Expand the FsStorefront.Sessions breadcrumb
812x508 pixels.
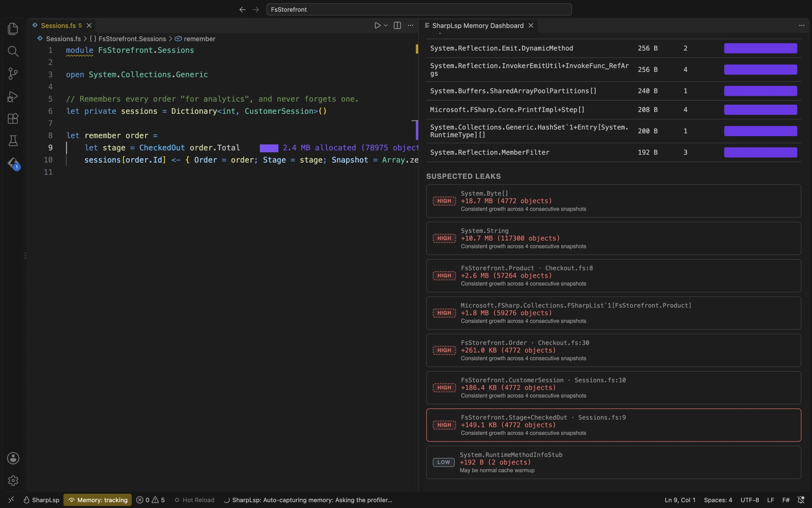point(128,39)
